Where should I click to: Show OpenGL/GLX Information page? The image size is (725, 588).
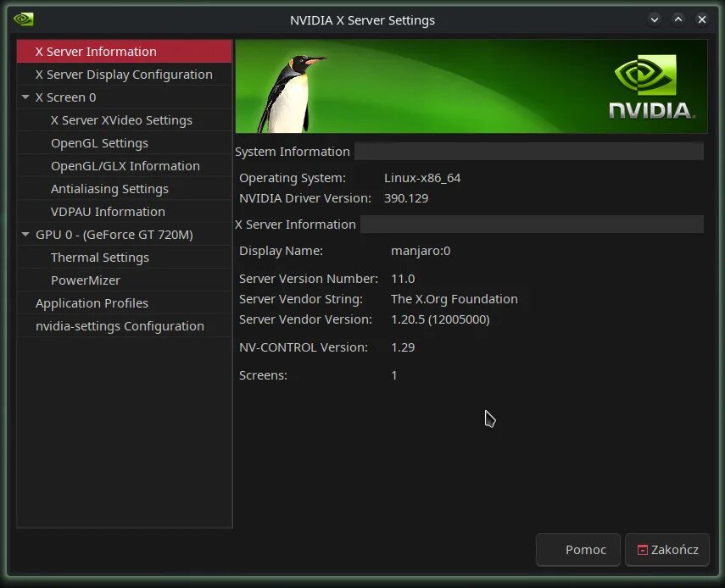(x=124, y=166)
